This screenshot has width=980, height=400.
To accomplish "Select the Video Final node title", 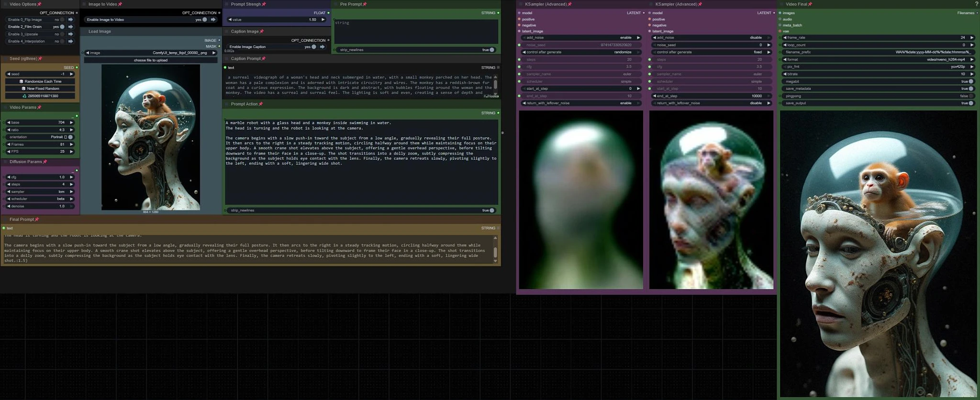I will pyautogui.click(x=796, y=4).
